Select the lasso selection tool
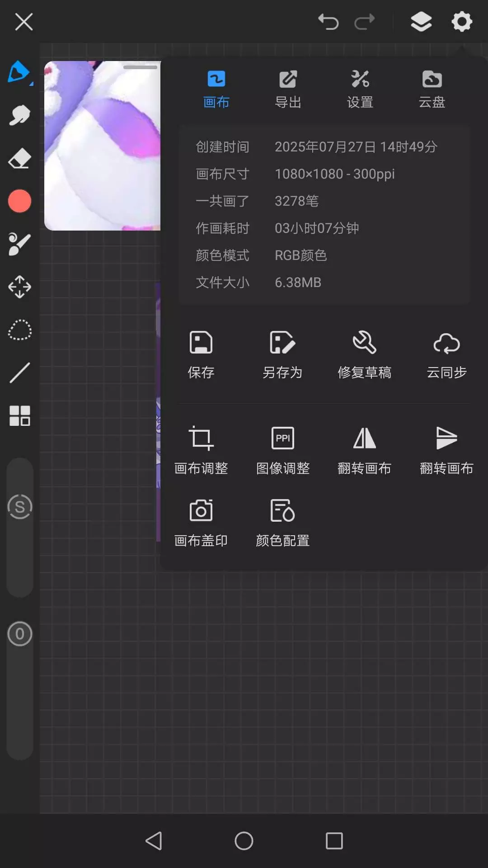The image size is (488, 868). pyautogui.click(x=19, y=330)
